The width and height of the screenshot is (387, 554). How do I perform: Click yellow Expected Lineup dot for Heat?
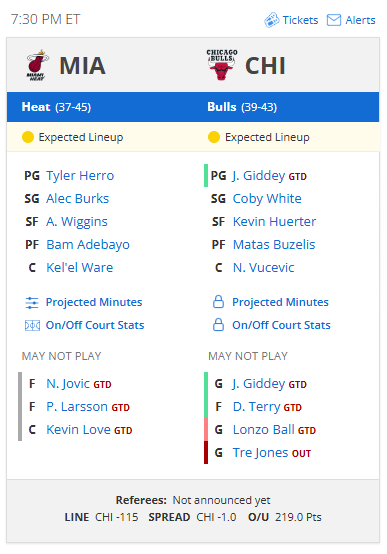(28, 137)
